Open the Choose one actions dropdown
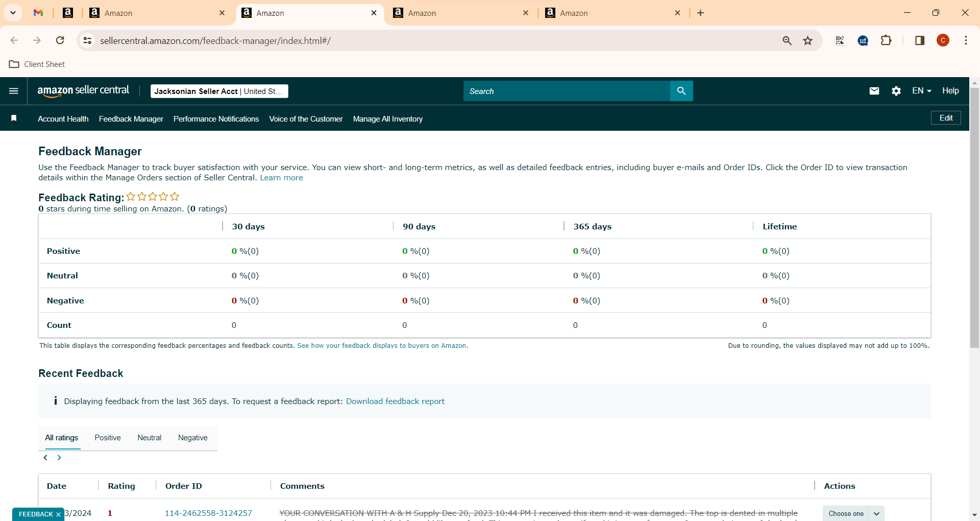Image resolution: width=980 pixels, height=521 pixels. (853, 513)
